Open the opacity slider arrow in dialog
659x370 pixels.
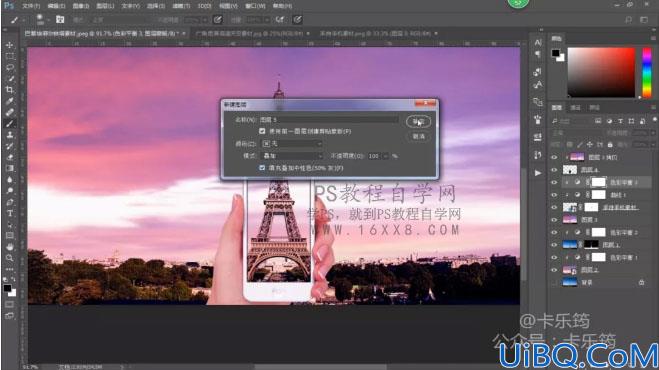[385, 156]
